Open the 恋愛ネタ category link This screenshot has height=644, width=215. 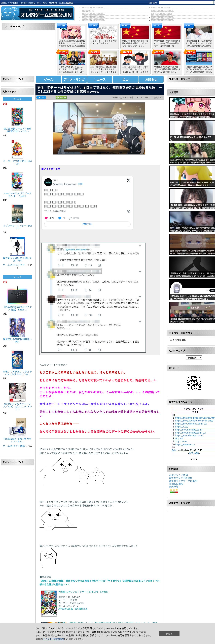[157, 97]
